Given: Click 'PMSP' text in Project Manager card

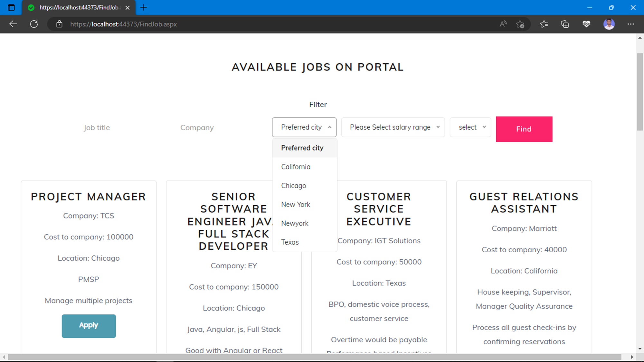Looking at the screenshot, I should click(x=89, y=280).
